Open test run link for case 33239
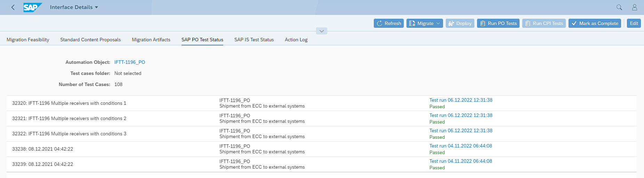Screen dimensions: 644x178 click(460, 161)
